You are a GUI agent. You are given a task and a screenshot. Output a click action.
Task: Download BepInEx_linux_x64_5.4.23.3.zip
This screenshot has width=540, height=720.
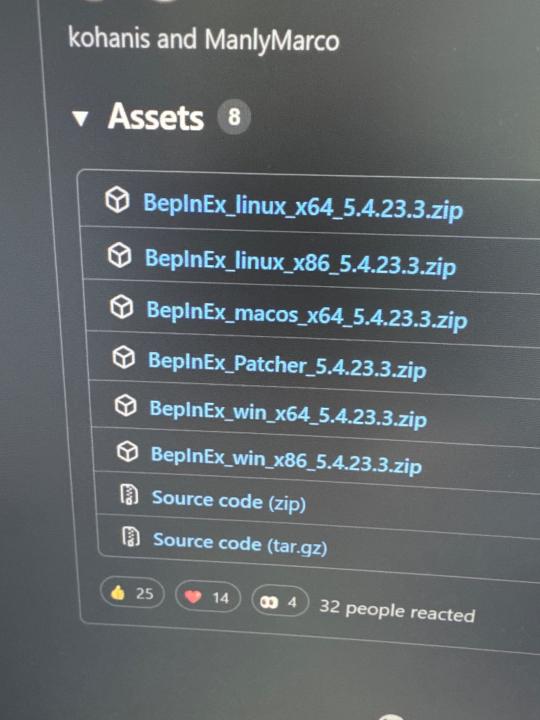(x=303, y=207)
